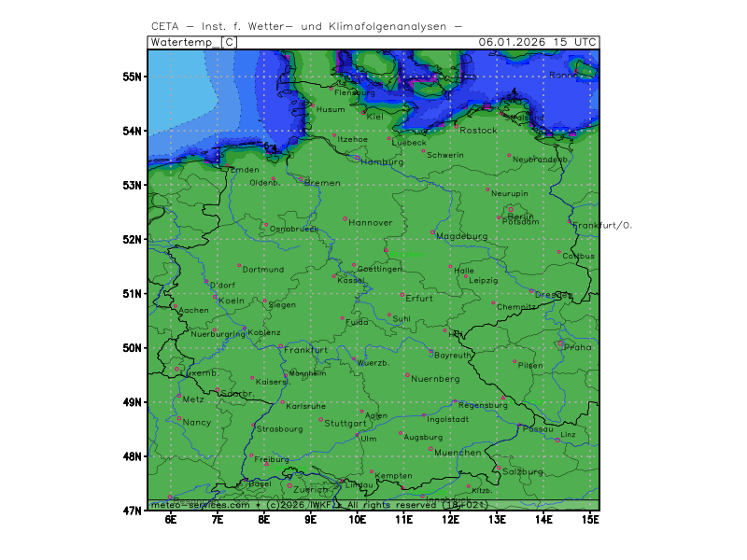Viewport: 747px width, 560px height.
Task: Select the Erfurt city marker dot
Action: [402, 294]
